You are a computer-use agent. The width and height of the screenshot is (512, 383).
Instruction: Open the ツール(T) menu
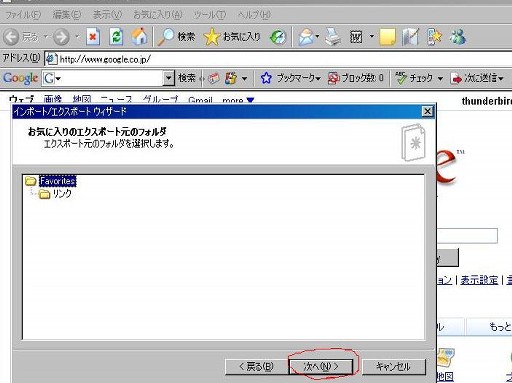210,15
